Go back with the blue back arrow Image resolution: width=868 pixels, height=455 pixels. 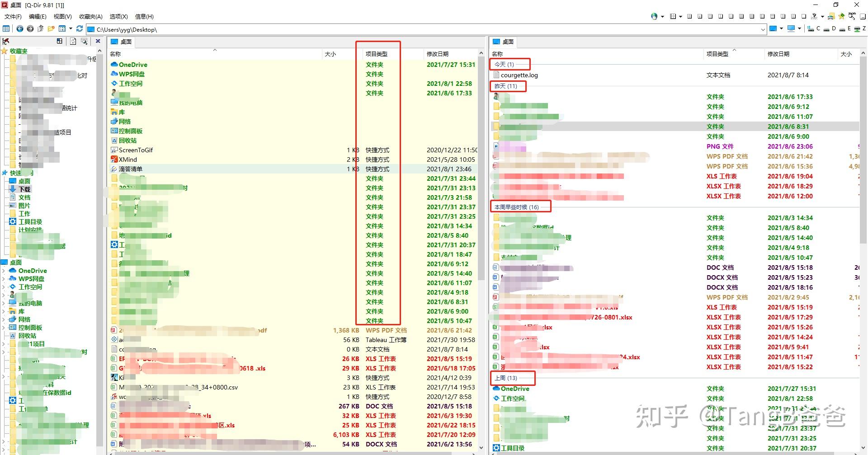point(20,28)
